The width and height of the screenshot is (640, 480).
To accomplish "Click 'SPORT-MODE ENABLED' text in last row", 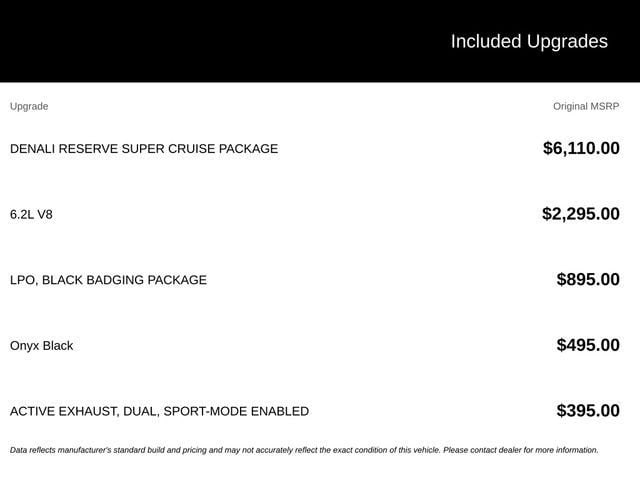I will 236,411.
